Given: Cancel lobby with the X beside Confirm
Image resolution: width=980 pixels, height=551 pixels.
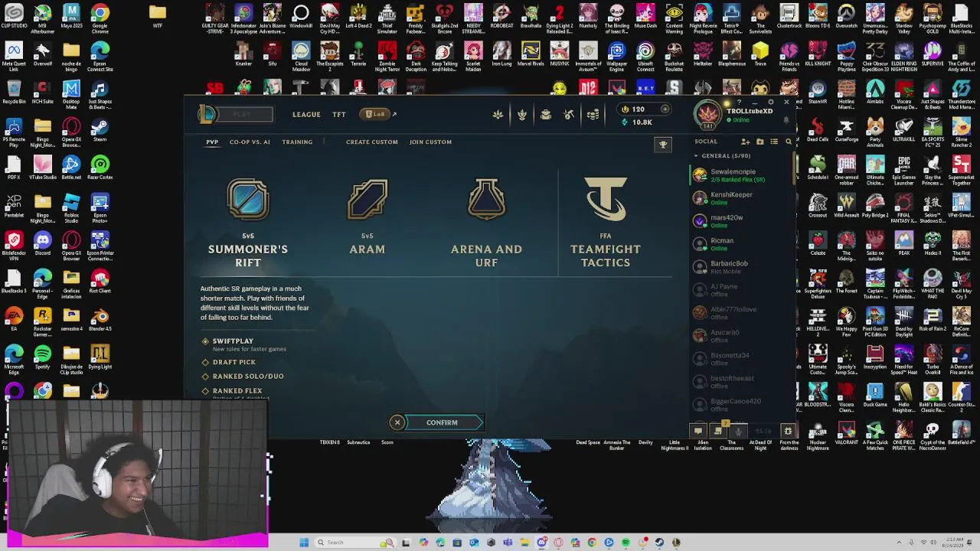Looking at the screenshot, I should click(397, 422).
